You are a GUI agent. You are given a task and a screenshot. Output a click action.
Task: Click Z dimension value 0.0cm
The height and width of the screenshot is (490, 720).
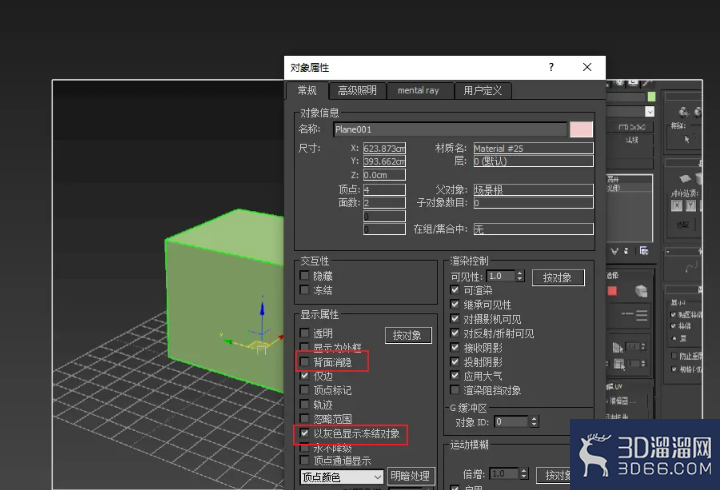[x=384, y=175]
